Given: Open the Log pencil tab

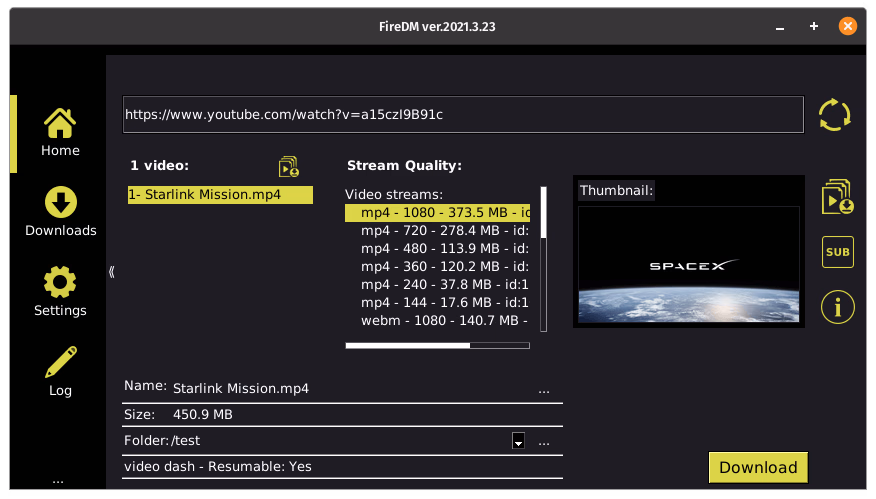Looking at the screenshot, I should point(60,371).
